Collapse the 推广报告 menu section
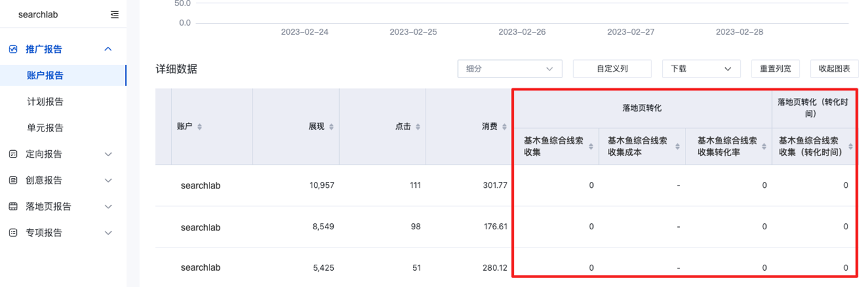The height and width of the screenshot is (287, 868). (108, 49)
